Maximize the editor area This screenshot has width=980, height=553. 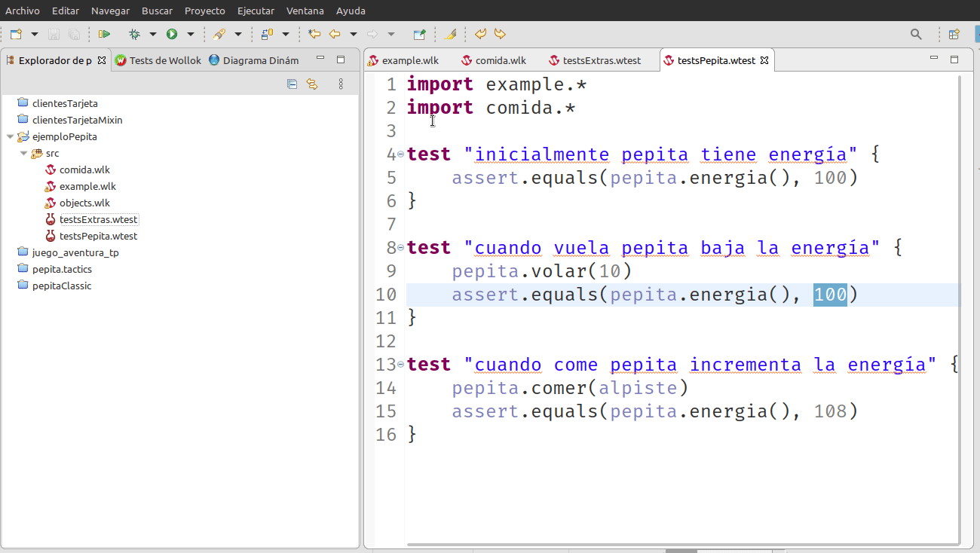[x=954, y=60]
